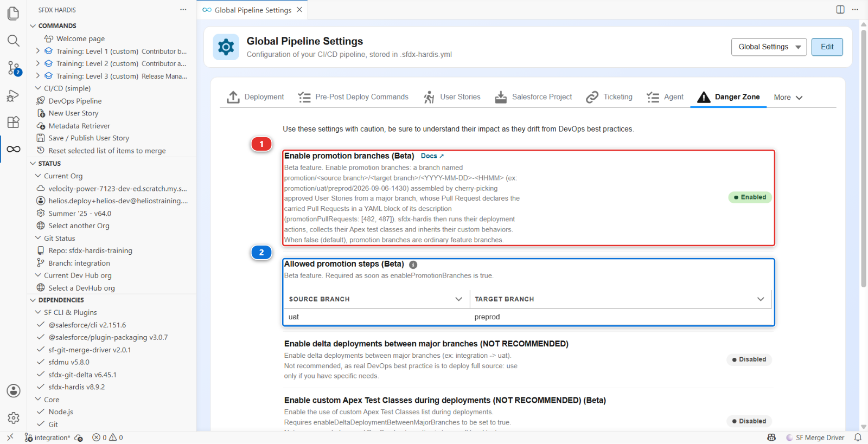Collapse the Git Status group

tap(38, 238)
